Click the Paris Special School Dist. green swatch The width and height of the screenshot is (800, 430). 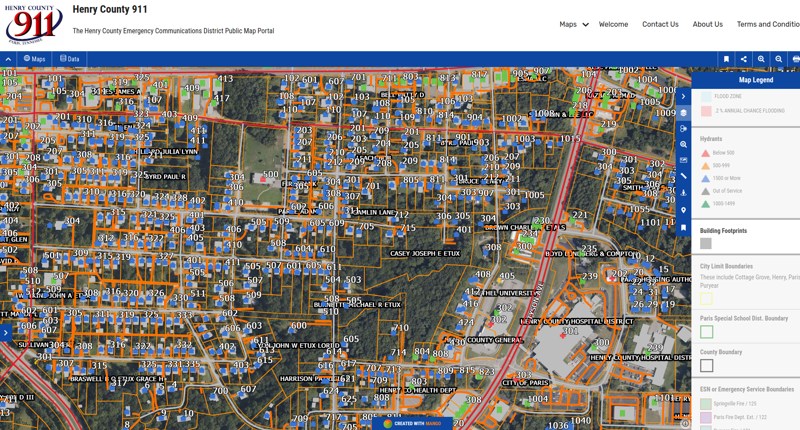point(707,332)
